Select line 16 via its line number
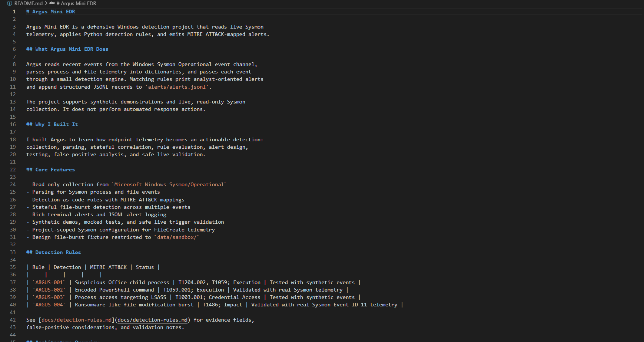Image resolution: width=644 pixels, height=342 pixels. pos(13,124)
